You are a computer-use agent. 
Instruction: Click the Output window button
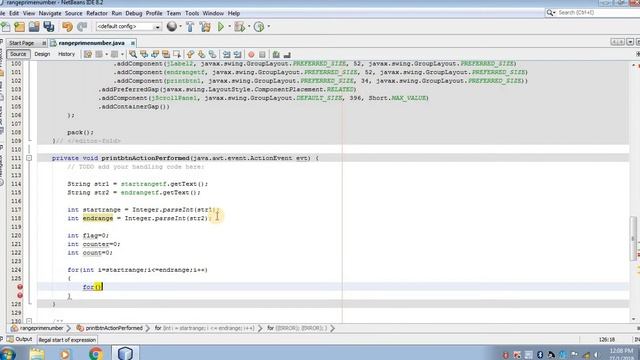[x=20, y=339]
